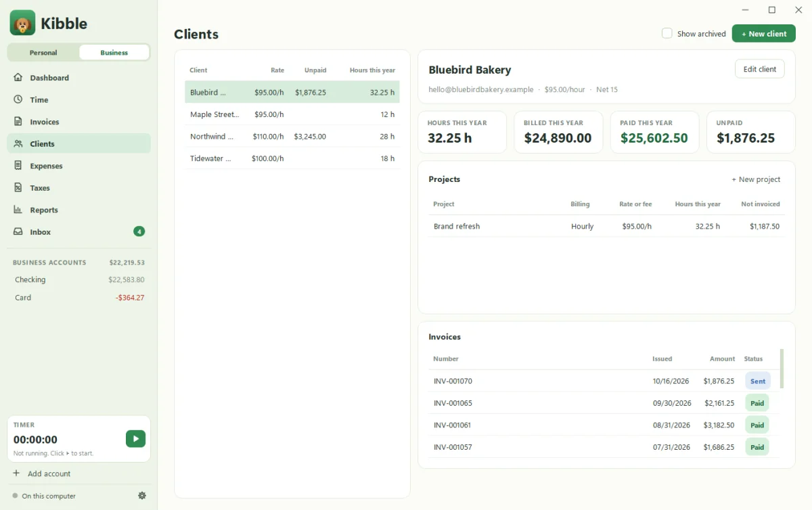Image resolution: width=812 pixels, height=510 pixels.
Task: Open invoice INV-001065
Action: (x=604, y=403)
